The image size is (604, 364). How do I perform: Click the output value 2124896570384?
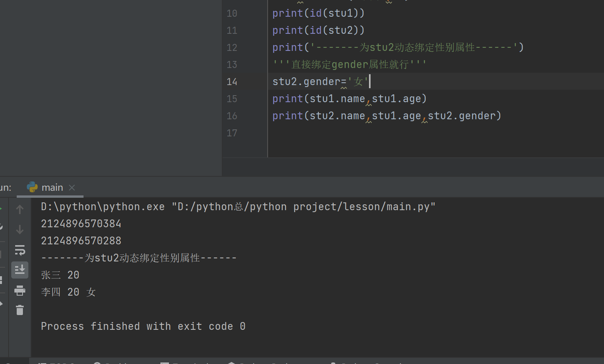tap(81, 224)
